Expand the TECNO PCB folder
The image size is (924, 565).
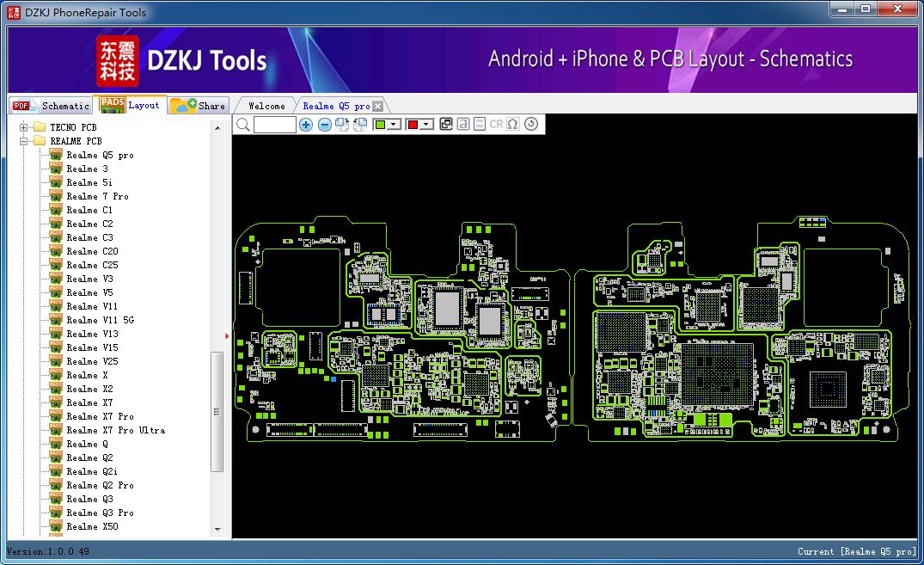click(24, 127)
